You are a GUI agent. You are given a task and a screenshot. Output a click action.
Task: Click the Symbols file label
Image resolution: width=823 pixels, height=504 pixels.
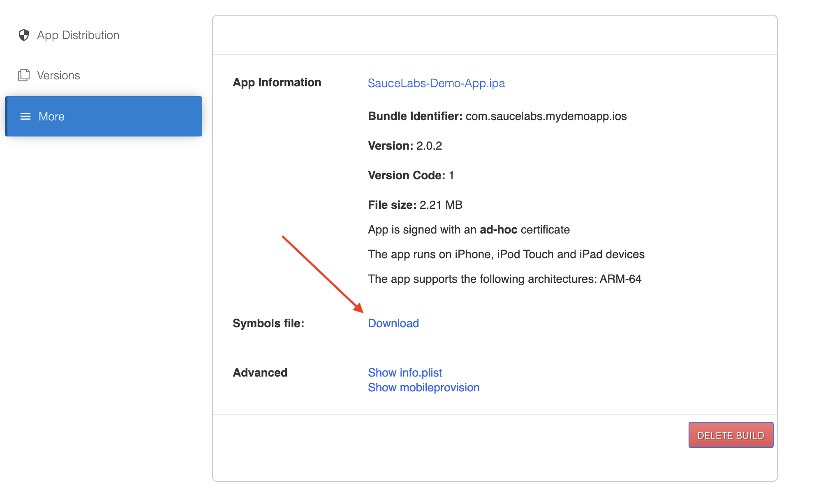(268, 323)
